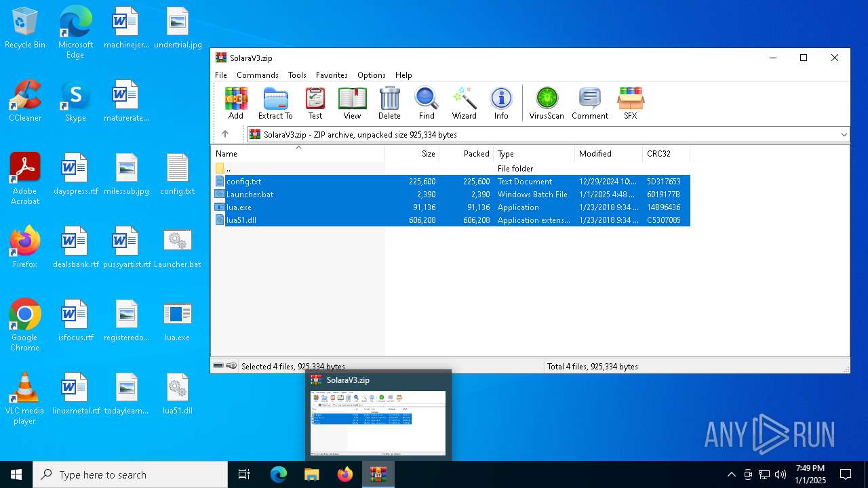This screenshot has height=488, width=868.
Task: Open the Commands menu
Action: pyautogui.click(x=258, y=75)
